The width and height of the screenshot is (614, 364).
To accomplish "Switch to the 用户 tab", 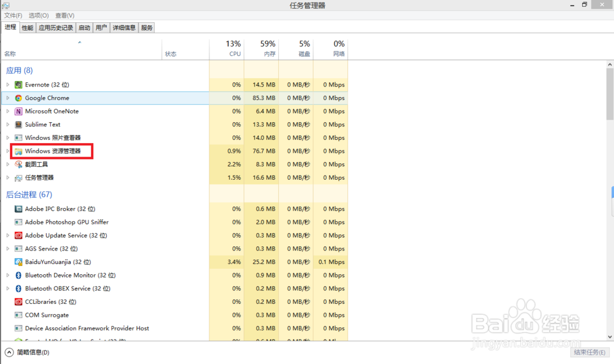I will coord(101,28).
